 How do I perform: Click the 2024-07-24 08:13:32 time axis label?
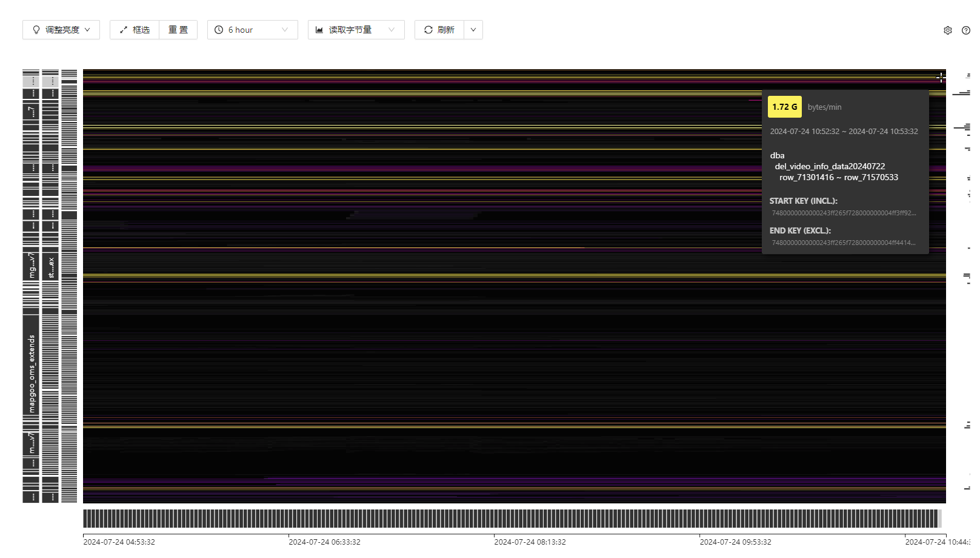tap(530, 542)
